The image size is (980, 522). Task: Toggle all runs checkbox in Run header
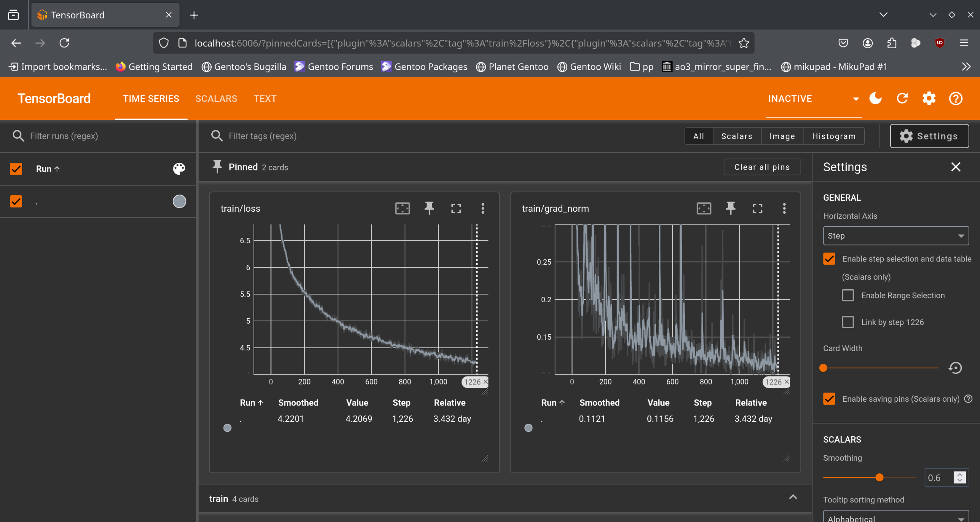[x=16, y=169]
